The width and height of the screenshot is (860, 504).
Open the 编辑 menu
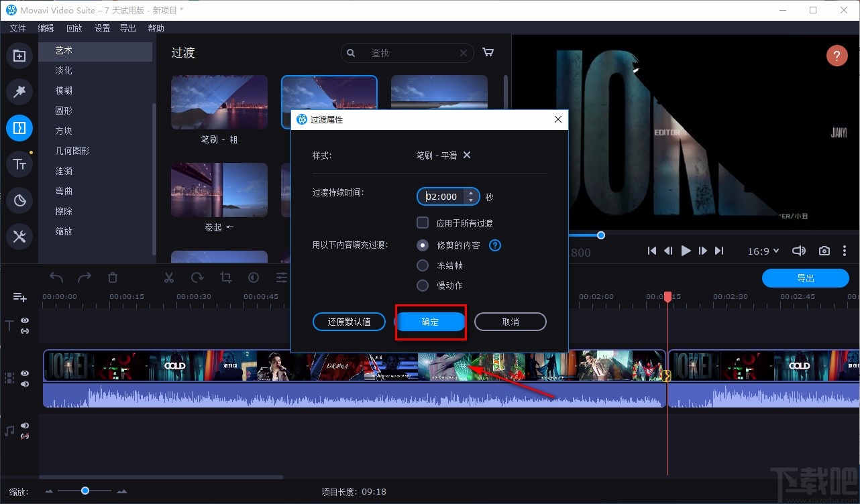pyautogui.click(x=46, y=28)
